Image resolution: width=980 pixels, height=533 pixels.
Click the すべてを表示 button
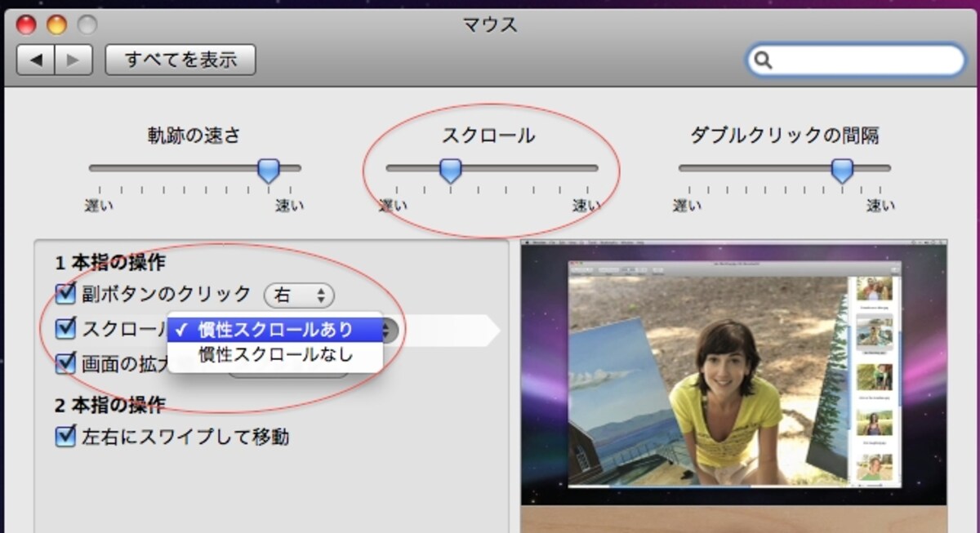point(180,60)
